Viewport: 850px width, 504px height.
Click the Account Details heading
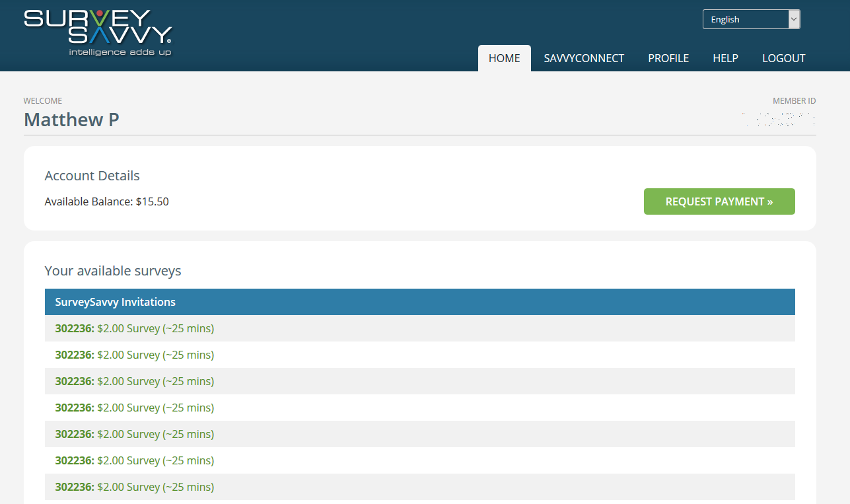[x=92, y=176]
